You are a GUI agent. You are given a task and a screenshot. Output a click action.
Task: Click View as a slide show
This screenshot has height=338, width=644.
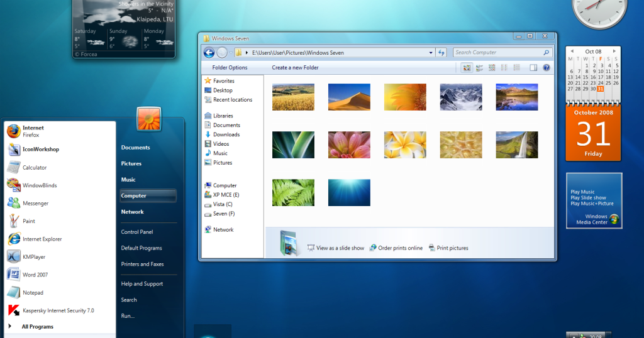point(336,248)
